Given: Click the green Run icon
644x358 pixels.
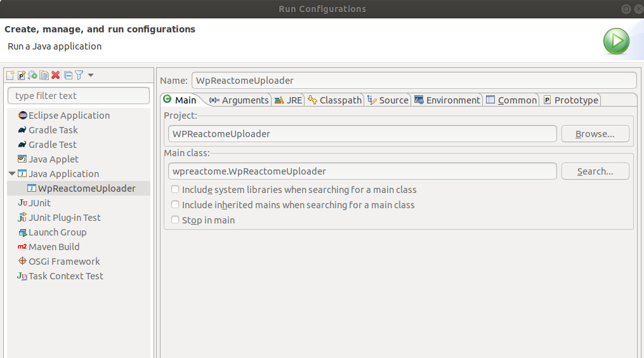Looking at the screenshot, I should coord(616,41).
